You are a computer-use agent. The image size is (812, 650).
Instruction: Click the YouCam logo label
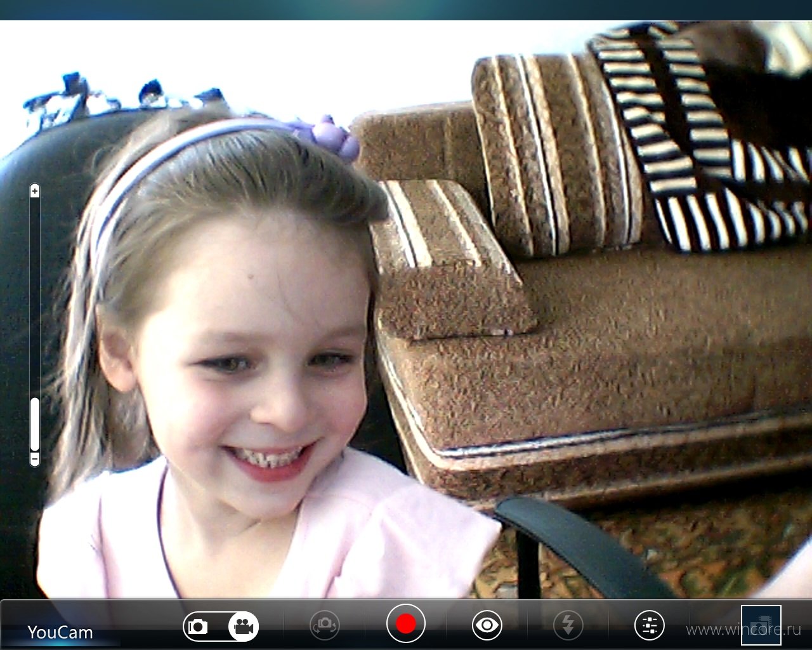(x=60, y=632)
